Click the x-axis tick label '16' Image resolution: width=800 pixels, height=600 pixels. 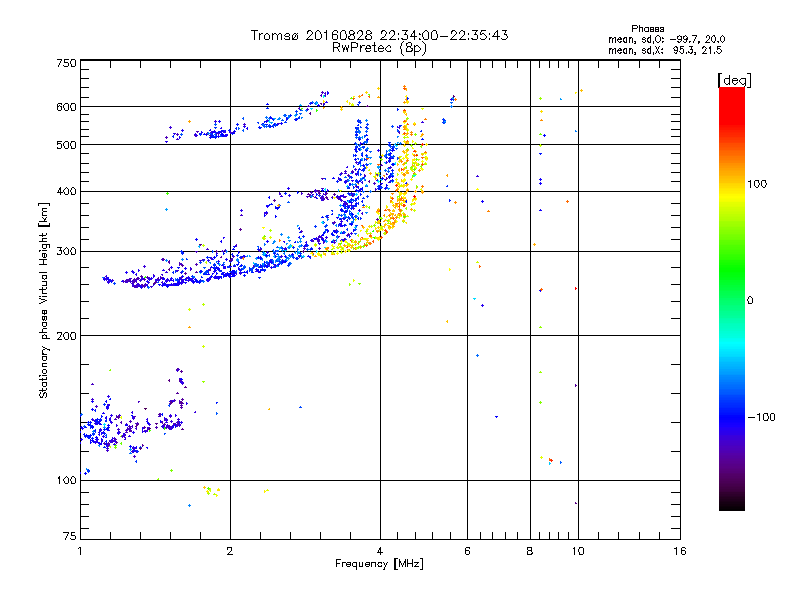(x=680, y=551)
